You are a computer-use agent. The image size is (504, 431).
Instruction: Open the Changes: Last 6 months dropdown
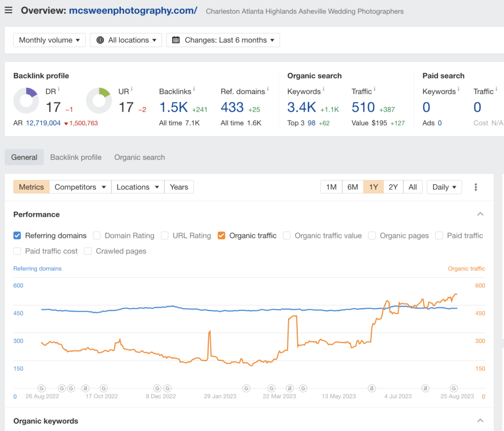223,40
